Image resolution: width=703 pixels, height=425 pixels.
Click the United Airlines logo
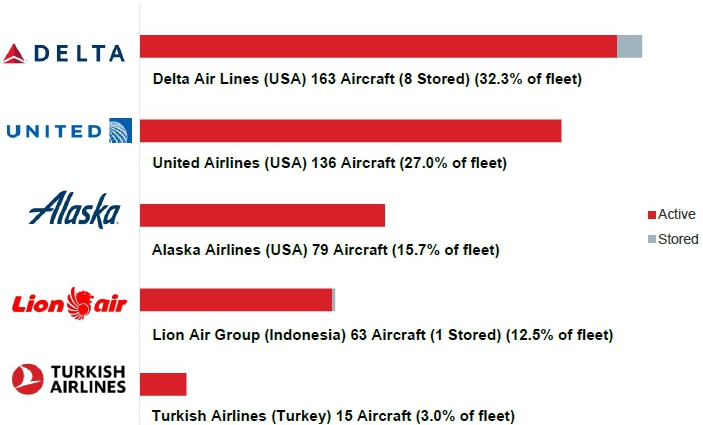68,131
